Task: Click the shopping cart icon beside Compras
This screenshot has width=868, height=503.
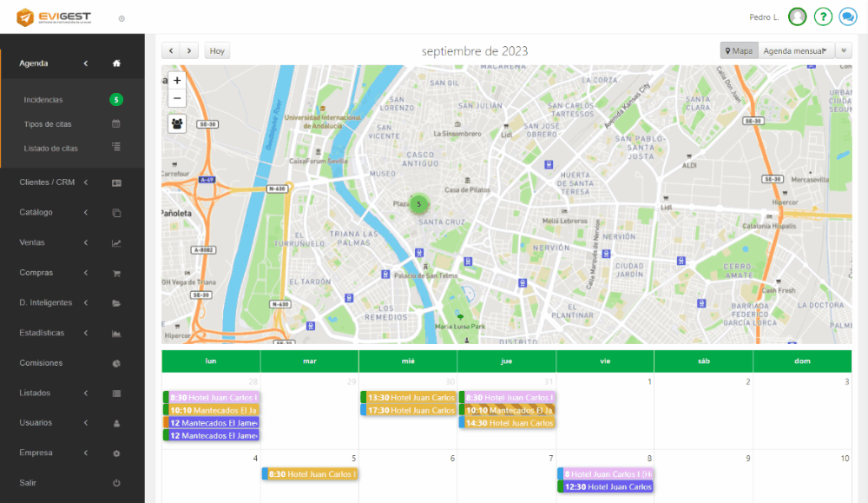Action: [x=116, y=273]
